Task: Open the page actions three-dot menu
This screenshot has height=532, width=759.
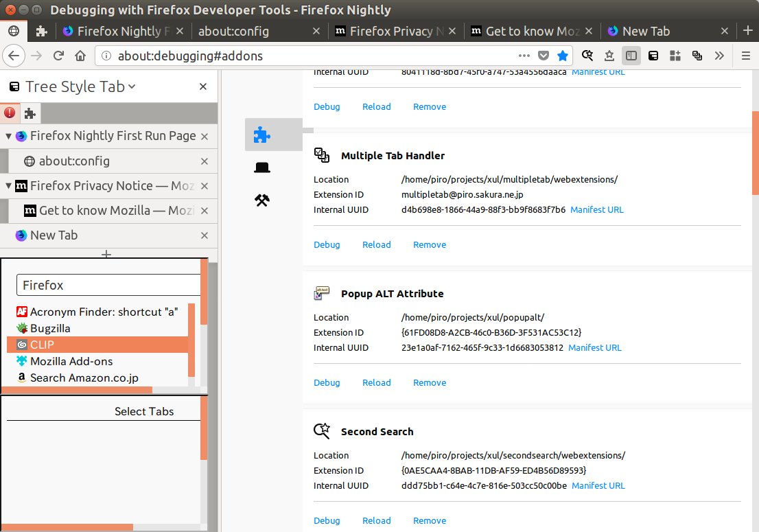Action: coord(524,56)
